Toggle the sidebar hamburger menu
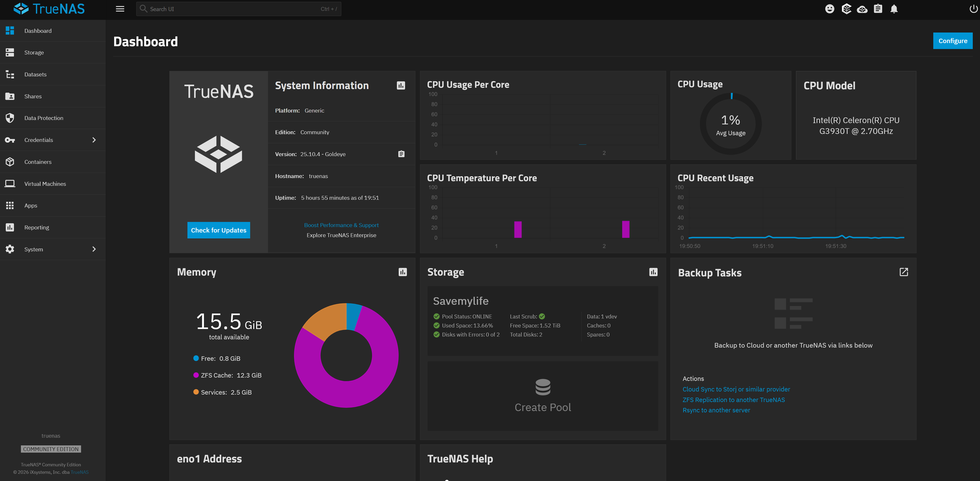Image resolution: width=980 pixels, height=481 pixels. click(120, 9)
